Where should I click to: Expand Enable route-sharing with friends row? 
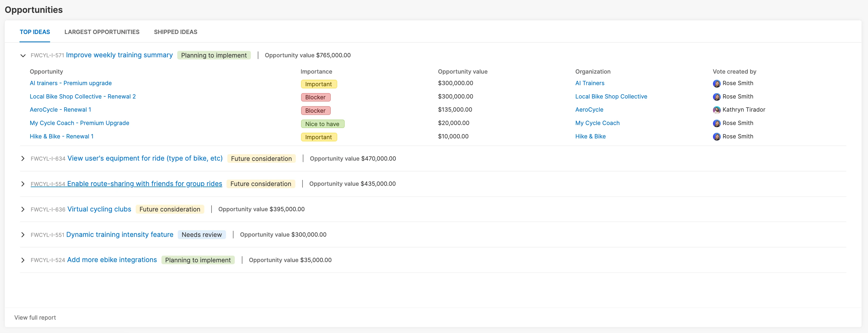tap(23, 184)
